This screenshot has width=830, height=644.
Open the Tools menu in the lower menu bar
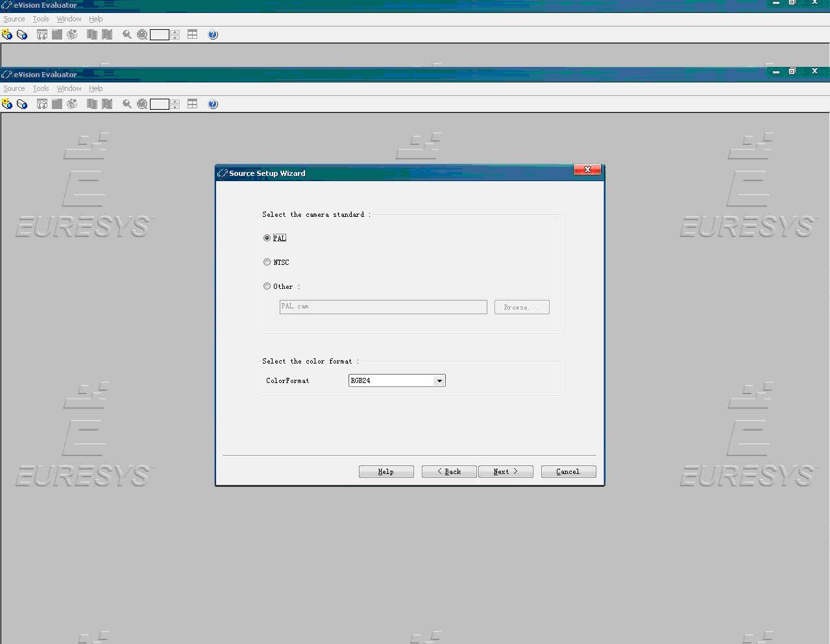click(x=41, y=88)
